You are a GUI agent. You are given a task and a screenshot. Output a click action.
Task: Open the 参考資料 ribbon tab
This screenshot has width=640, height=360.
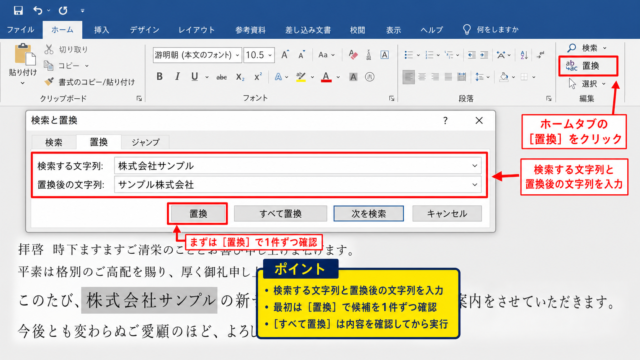coord(250,30)
